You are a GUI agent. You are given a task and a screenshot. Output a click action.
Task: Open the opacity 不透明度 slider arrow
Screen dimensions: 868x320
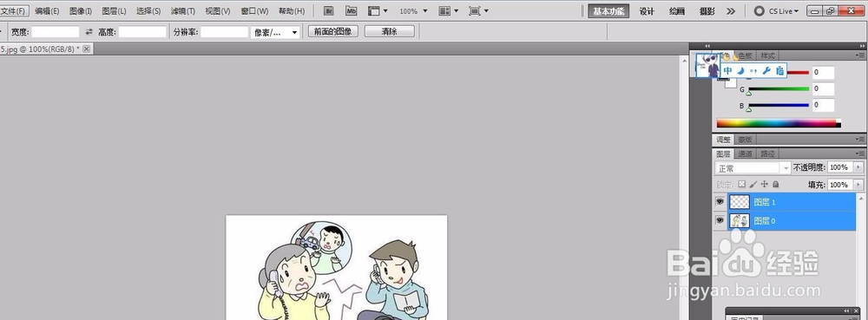859,167
